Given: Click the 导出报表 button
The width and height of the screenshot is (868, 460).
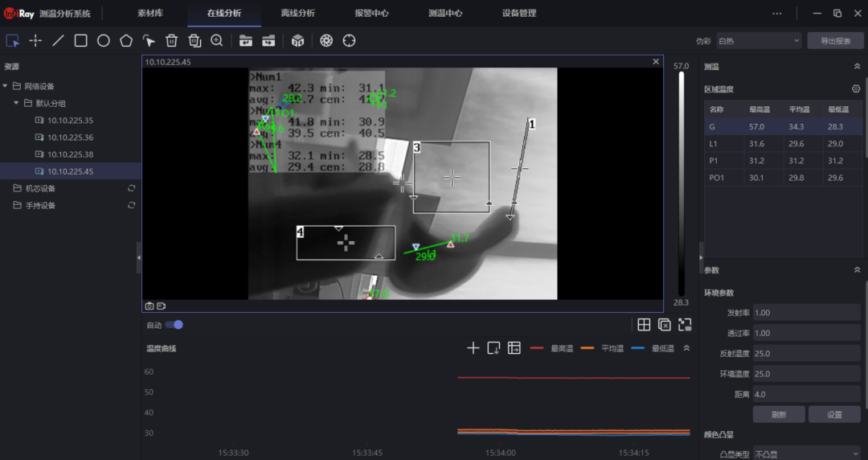Looking at the screenshot, I should (835, 40).
